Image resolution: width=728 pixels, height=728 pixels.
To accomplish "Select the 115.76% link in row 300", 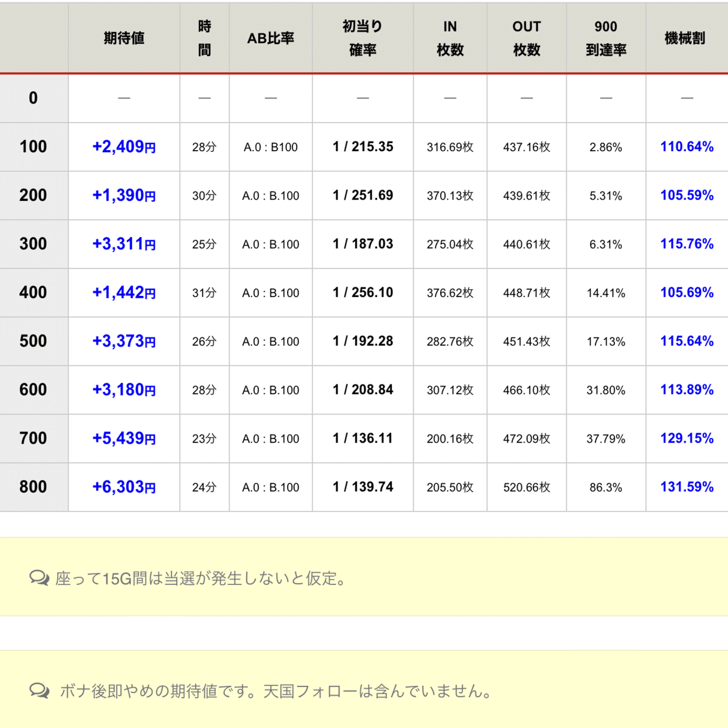I will click(686, 244).
